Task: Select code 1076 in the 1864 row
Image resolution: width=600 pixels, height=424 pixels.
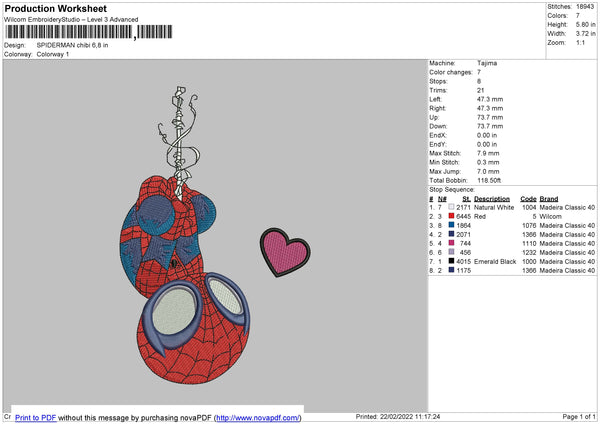Action: coord(529,225)
